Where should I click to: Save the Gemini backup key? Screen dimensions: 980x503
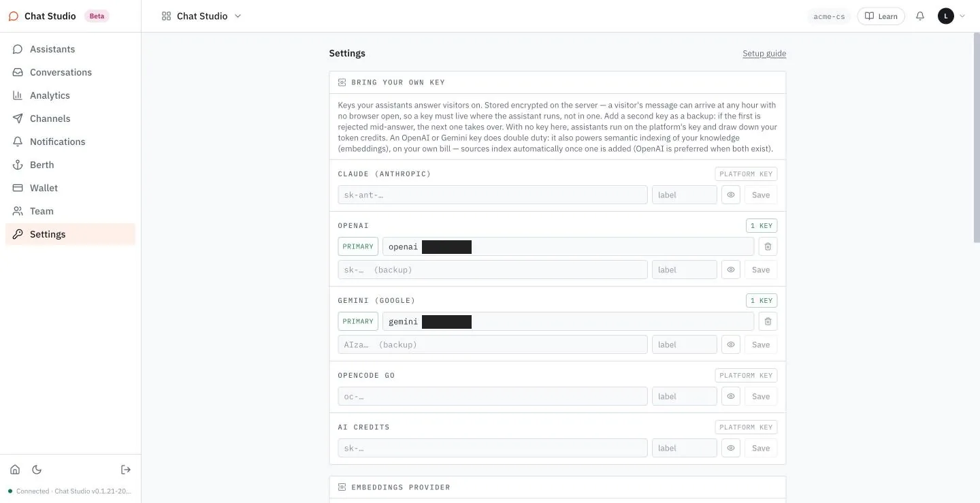pos(761,344)
